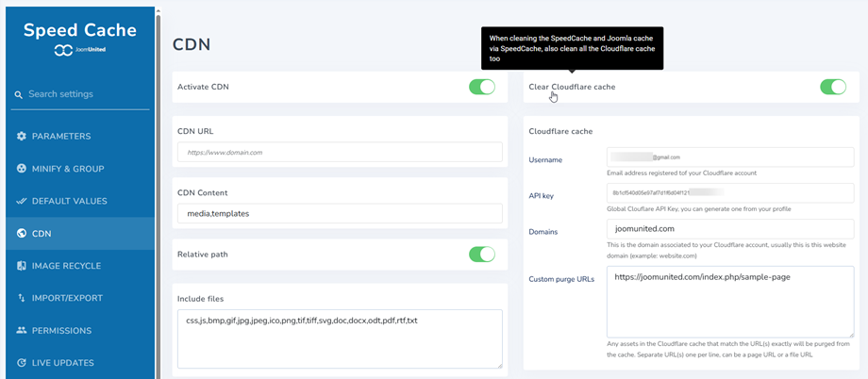This screenshot has height=379, width=868.
Task: Focus the CDN URL input field
Action: click(340, 152)
